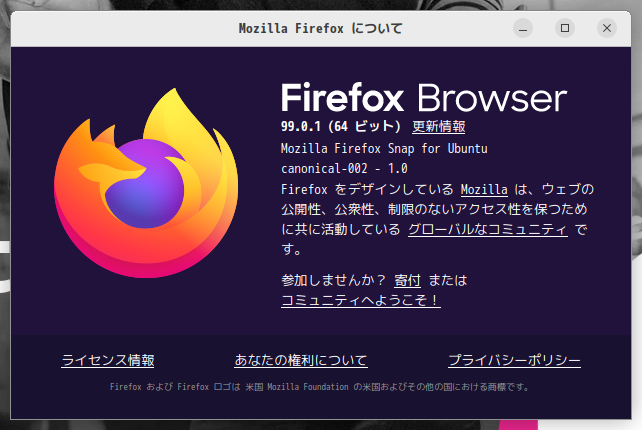Open ライセンス情報 at the bottom
This screenshot has width=642, height=430.
point(108,360)
